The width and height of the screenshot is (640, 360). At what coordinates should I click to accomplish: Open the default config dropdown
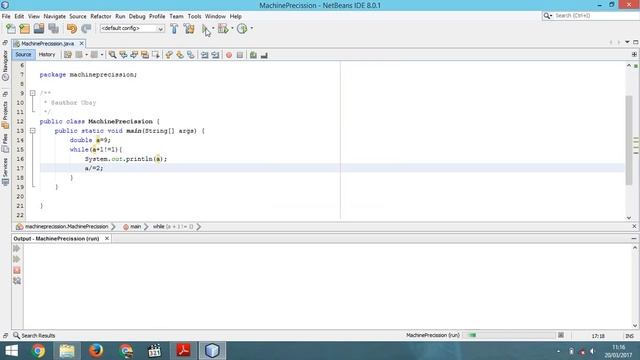click(132, 29)
